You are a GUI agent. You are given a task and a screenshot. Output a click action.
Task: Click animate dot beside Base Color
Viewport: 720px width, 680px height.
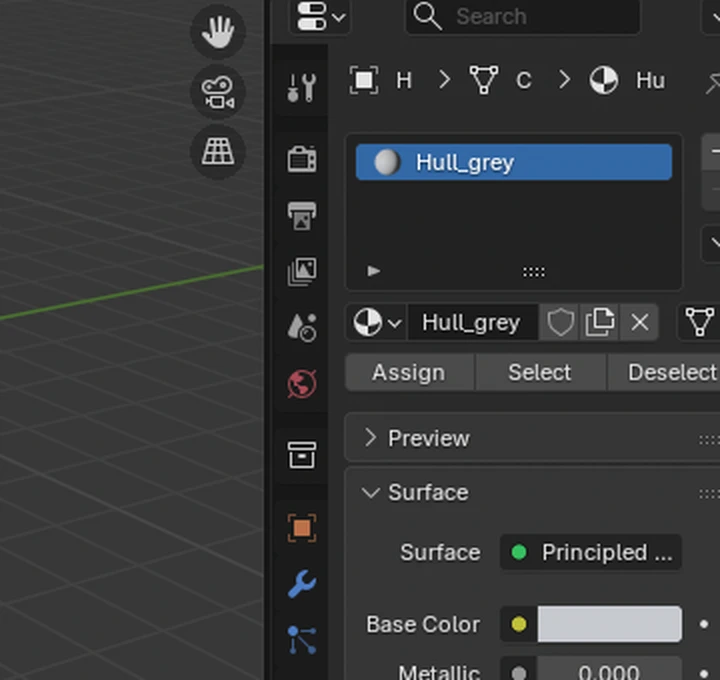(x=704, y=624)
